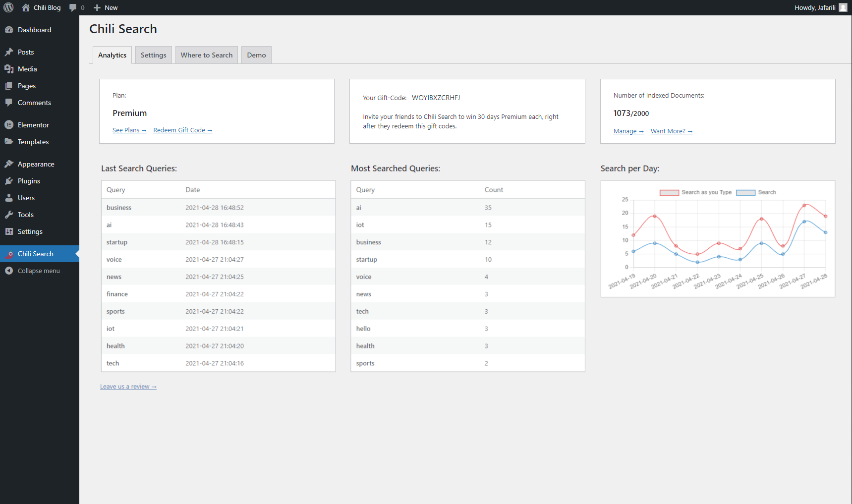The image size is (852, 504).
Task: Toggle the Search as you Type legend swatch
Action: tap(669, 192)
